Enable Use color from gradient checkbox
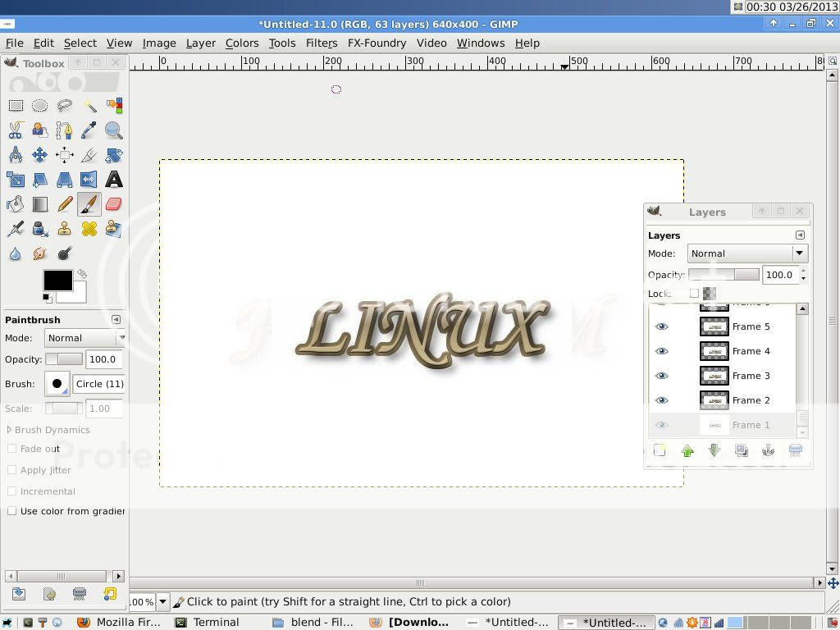This screenshot has width=840, height=630. (11, 511)
